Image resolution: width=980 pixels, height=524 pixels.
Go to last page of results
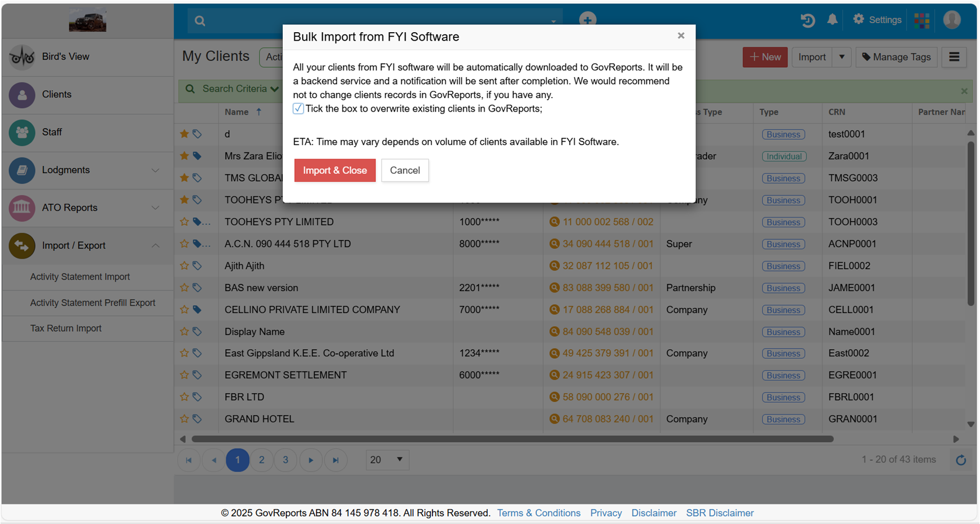pos(335,460)
